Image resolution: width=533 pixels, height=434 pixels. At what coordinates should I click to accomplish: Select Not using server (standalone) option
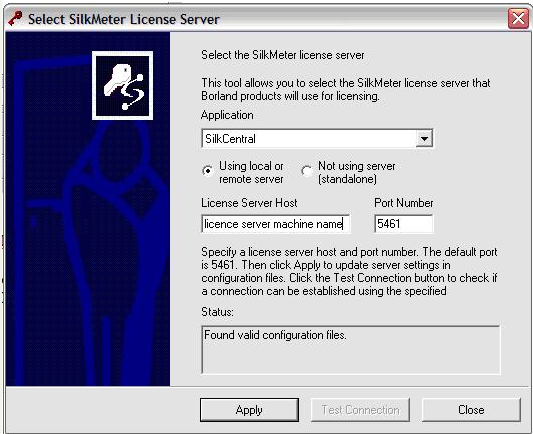point(306,171)
